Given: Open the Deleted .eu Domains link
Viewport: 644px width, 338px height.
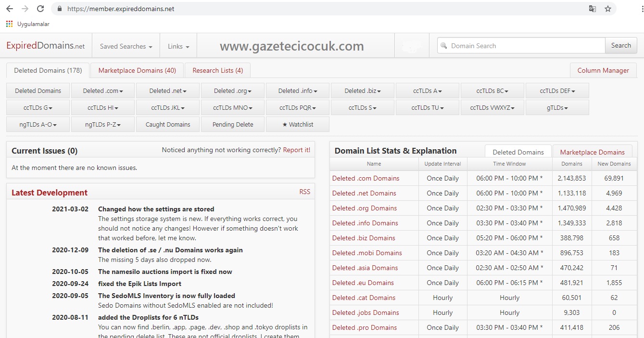Looking at the screenshot, I should point(363,283).
